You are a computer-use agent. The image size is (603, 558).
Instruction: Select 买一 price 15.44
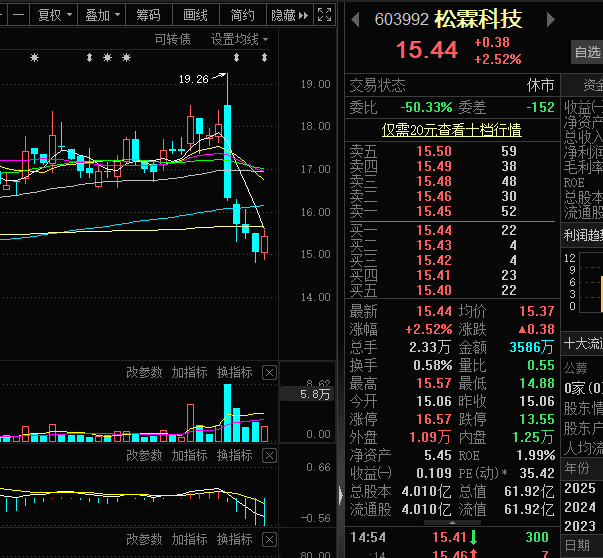[434, 230]
